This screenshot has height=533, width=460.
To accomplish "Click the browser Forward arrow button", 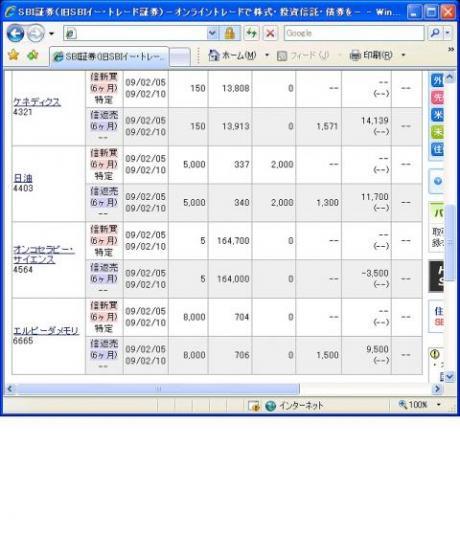I will tap(36, 33).
